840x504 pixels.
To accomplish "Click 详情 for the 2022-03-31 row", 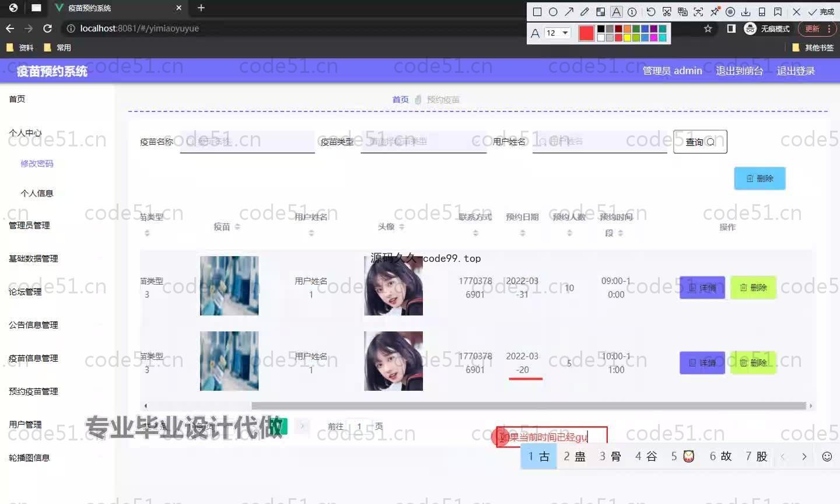I will [702, 288].
